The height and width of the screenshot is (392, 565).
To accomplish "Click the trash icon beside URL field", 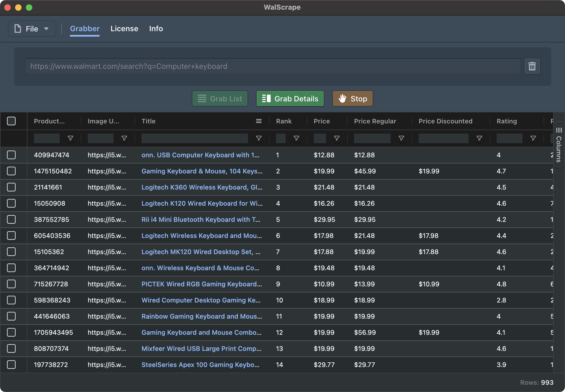I will pos(532,66).
